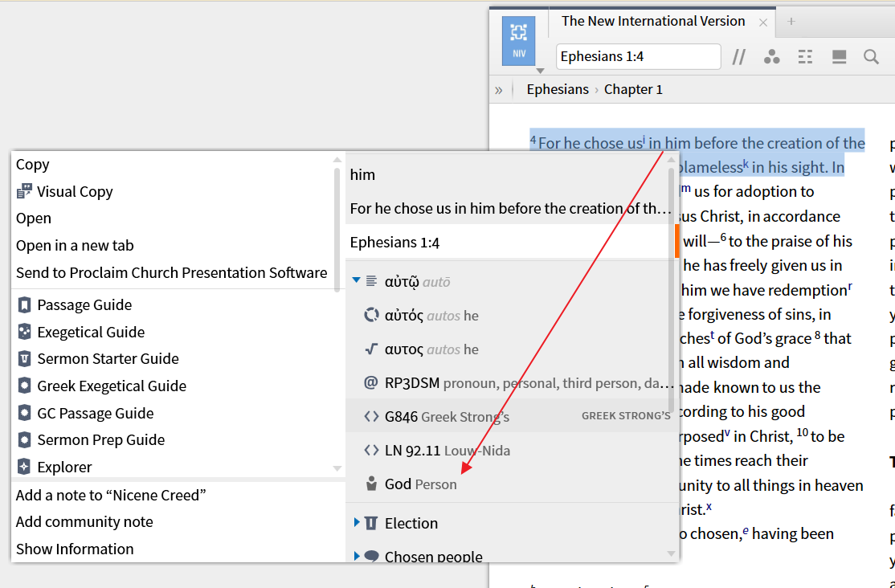Click the Sermon Starter Guide icon

pos(24,358)
